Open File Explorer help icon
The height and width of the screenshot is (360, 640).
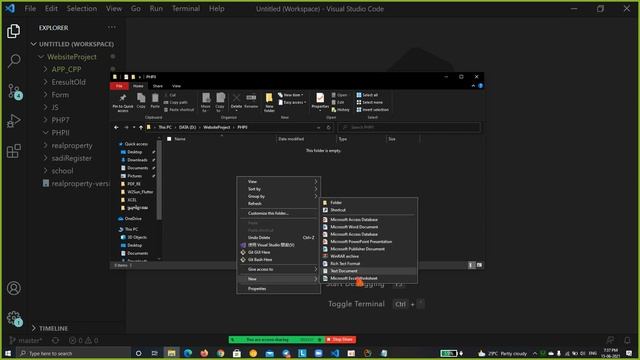(x=481, y=86)
